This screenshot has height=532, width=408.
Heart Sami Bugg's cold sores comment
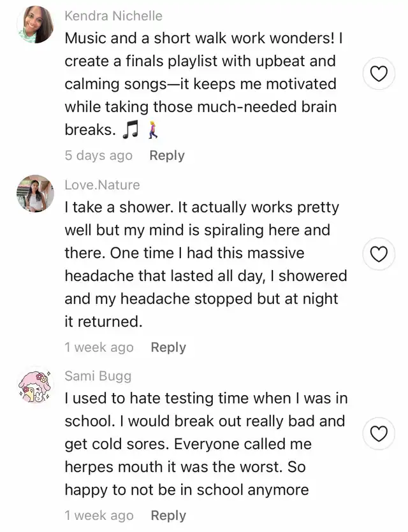point(379,435)
